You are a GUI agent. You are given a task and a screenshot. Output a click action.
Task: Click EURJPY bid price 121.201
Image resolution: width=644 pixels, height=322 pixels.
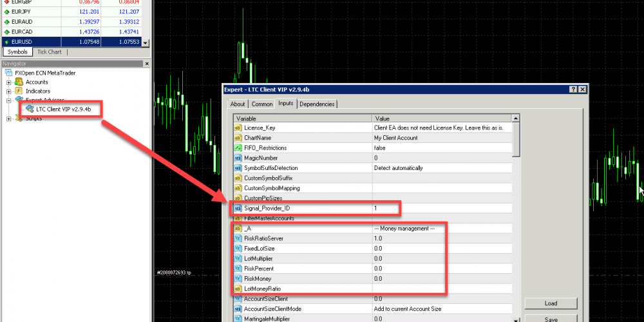point(89,12)
